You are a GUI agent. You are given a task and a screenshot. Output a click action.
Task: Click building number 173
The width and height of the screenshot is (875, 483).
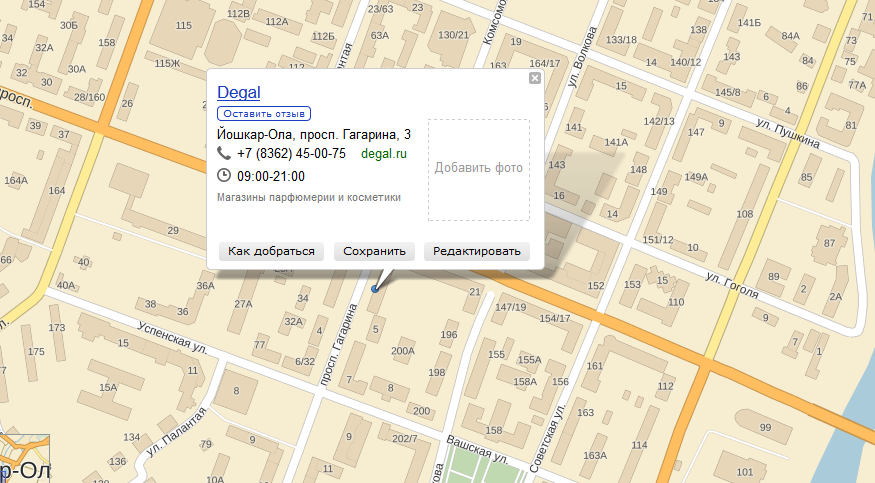[57, 327]
